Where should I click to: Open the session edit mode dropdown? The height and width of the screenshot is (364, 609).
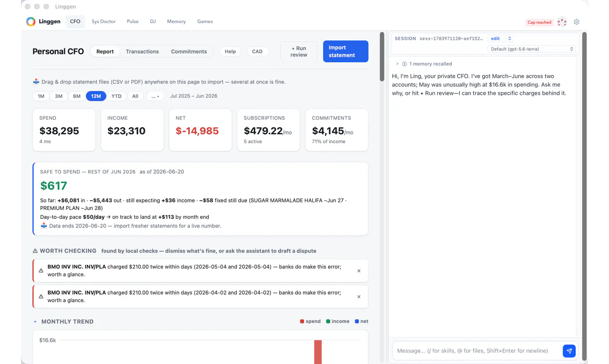(x=501, y=38)
